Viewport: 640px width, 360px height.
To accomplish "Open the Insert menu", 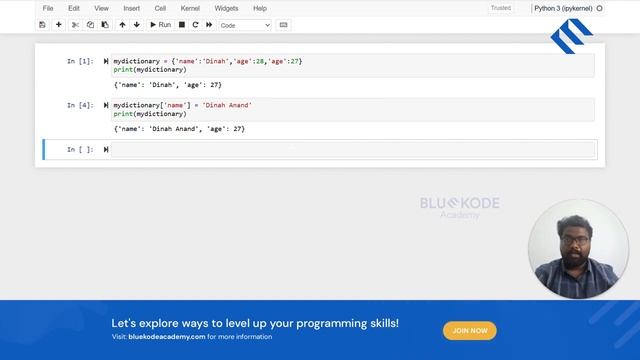I will click(131, 8).
